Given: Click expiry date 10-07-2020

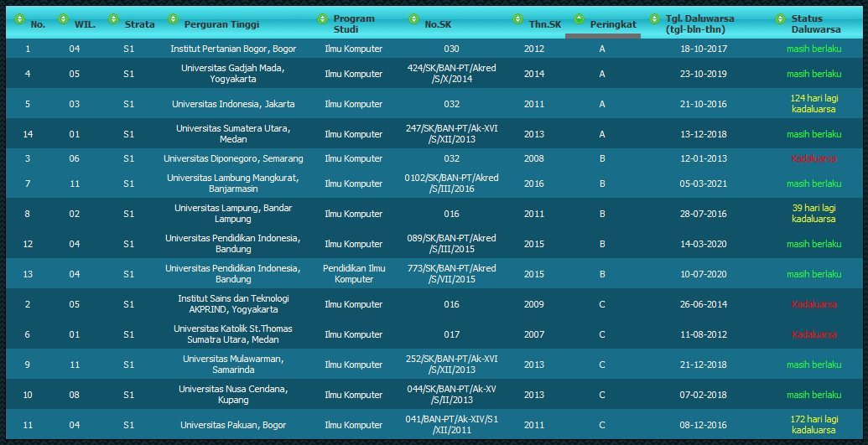Looking at the screenshot, I should coord(703,274).
